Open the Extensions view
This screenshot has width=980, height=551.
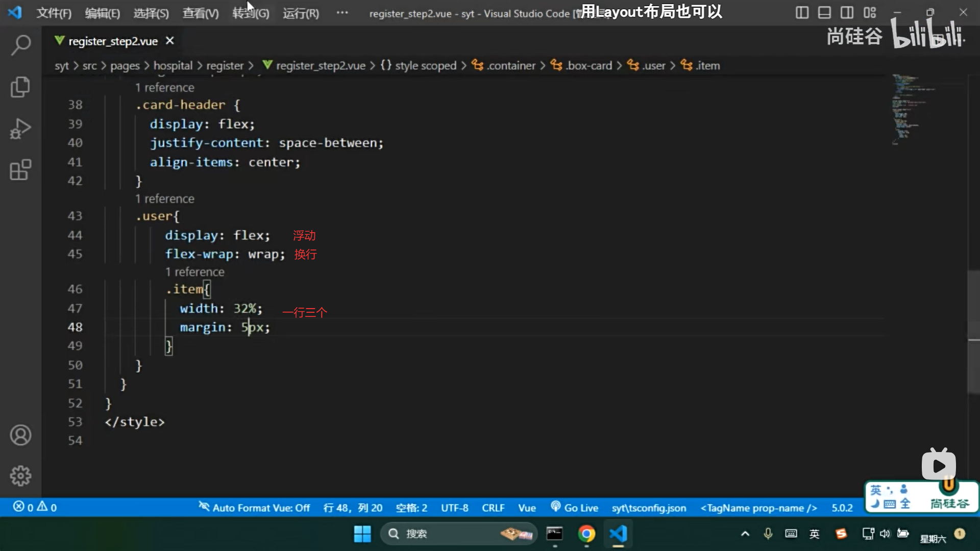point(20,170)
